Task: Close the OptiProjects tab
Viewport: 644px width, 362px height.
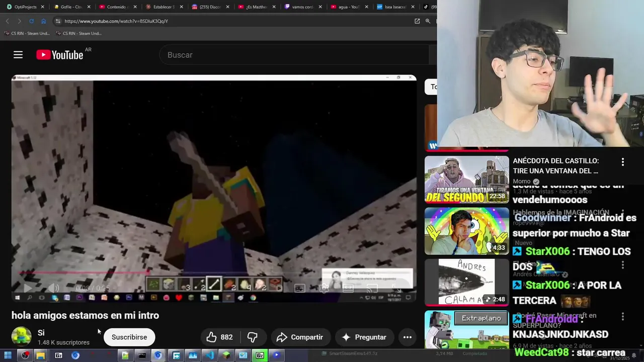Action: (42, 7)
